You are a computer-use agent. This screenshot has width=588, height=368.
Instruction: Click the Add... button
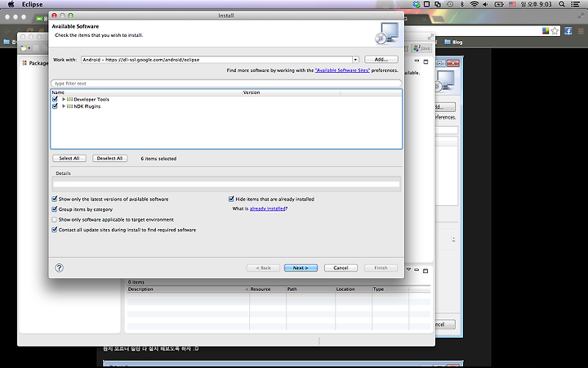[381, 60]
